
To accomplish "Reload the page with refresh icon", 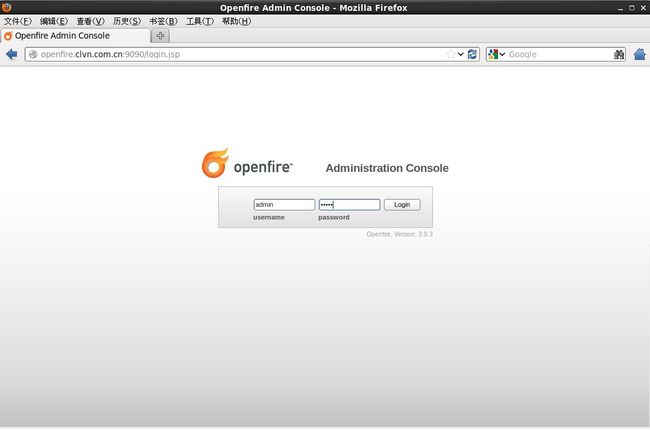I will [472, 54].
